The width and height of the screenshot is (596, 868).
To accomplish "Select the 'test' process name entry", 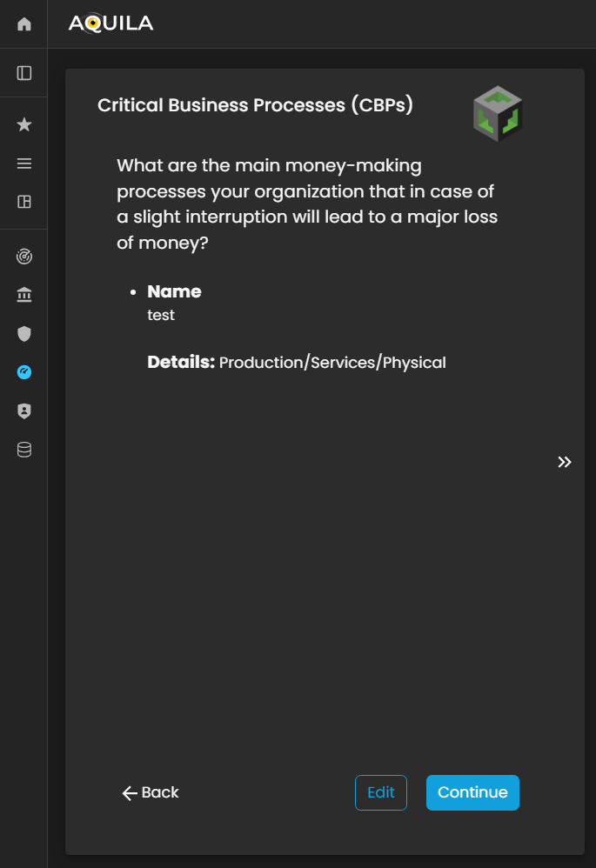I will click(x=161, y=315).
